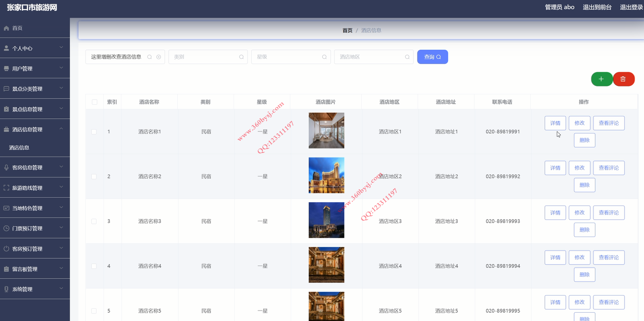The height and width of the screenshot is (321, 644).
Task: Click search icon in 星级 field
Action: click(324, 57)
